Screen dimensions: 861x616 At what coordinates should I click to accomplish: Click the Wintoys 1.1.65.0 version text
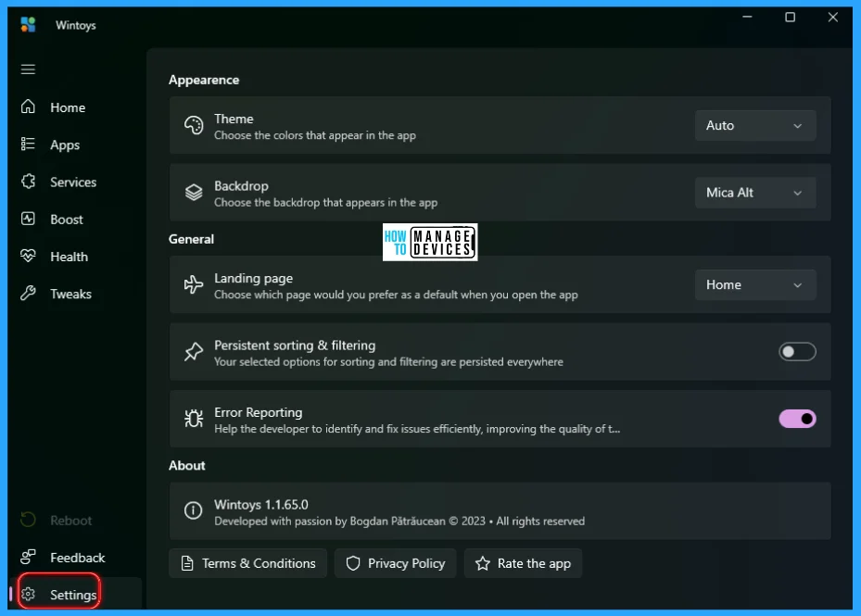coord(260,505)
